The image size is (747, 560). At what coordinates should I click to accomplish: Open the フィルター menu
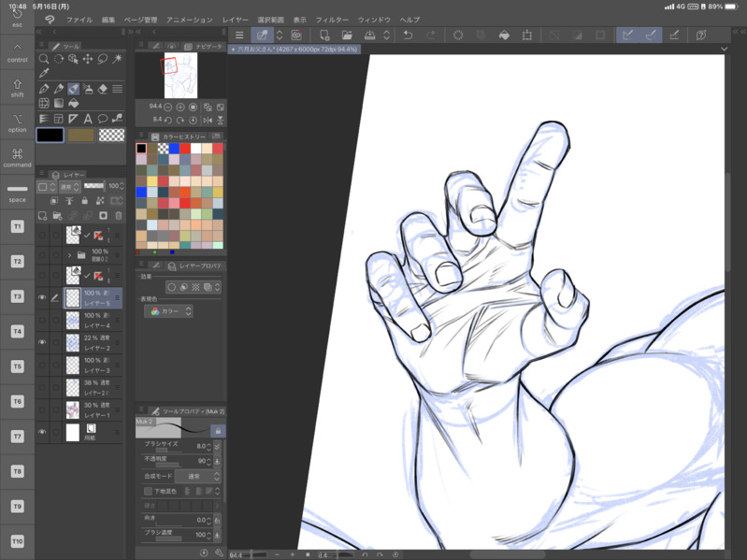pyautogui.click(x=332, y=20)
